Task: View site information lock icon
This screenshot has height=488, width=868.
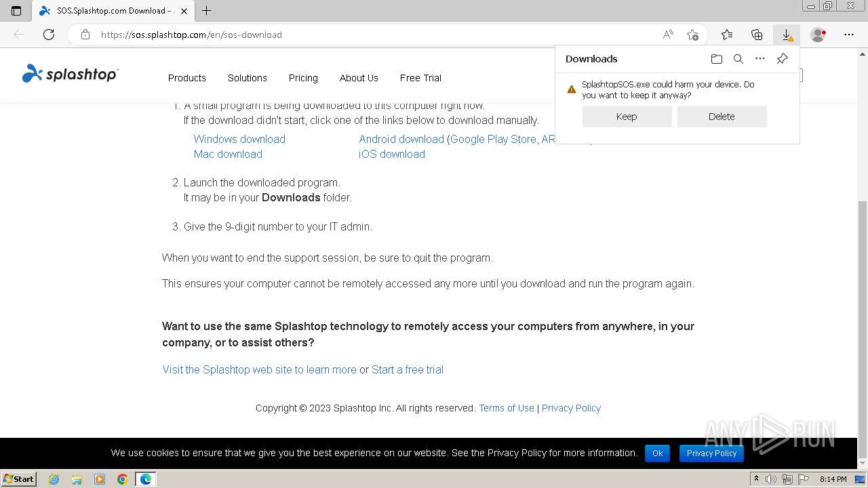Action: tap(85, 35)
